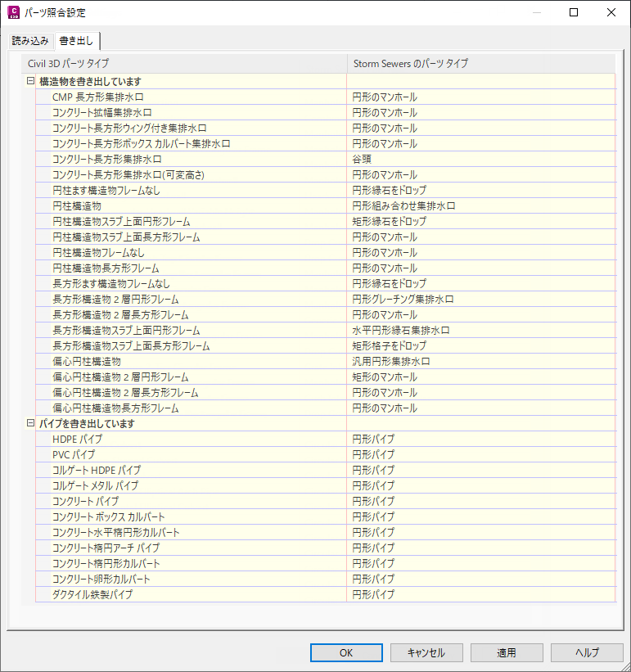Select コンクリート長方形集排水口(可変高さ) row
Image resolution: width=631 pixels, height=672 pixels.
(x=326, y=174)
